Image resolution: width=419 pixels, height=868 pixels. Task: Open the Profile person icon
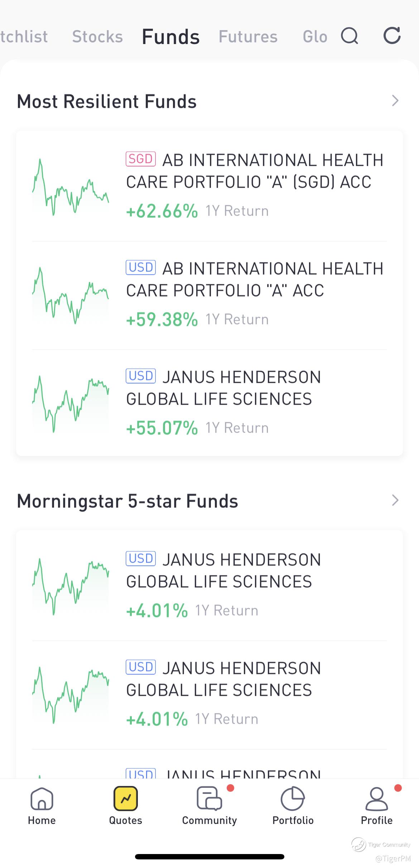point(376,799)
